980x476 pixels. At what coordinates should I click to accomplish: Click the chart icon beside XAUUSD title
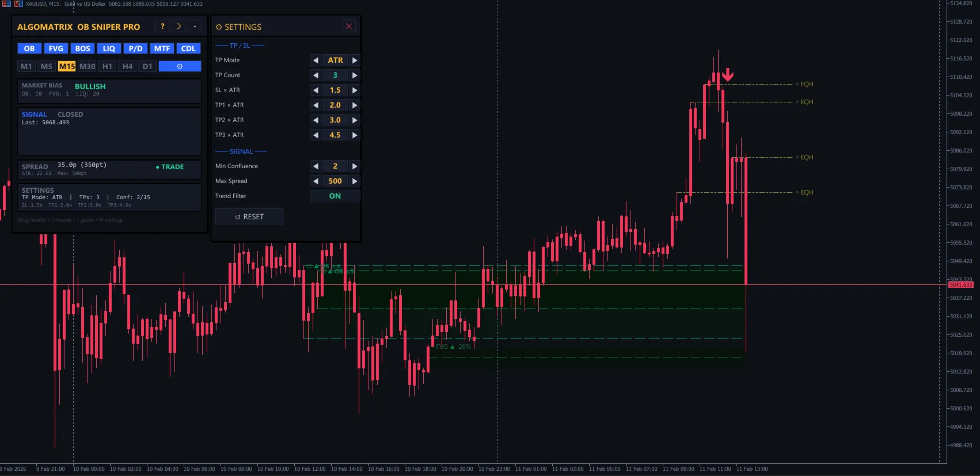18,3
